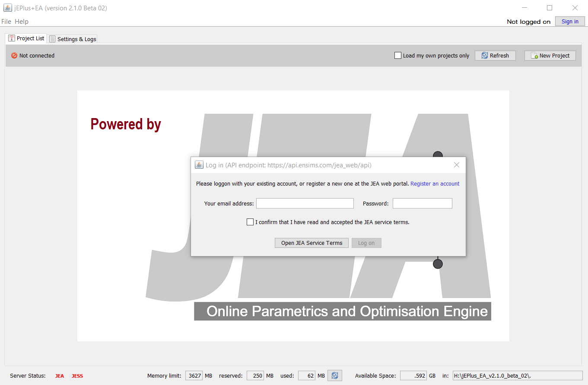Open the Help menu
Image resolution: width=588 pixels, height=385 pixels.
pyautogui.click(x=22, y=22)
